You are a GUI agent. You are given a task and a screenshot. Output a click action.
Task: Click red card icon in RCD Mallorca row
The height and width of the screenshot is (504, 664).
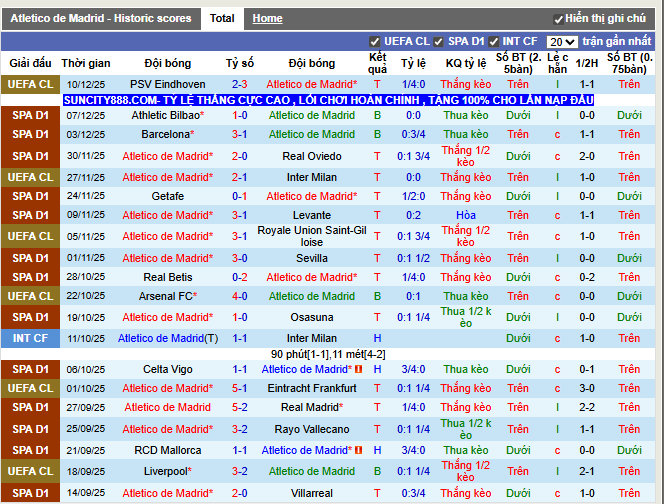(x=359, y=450)
